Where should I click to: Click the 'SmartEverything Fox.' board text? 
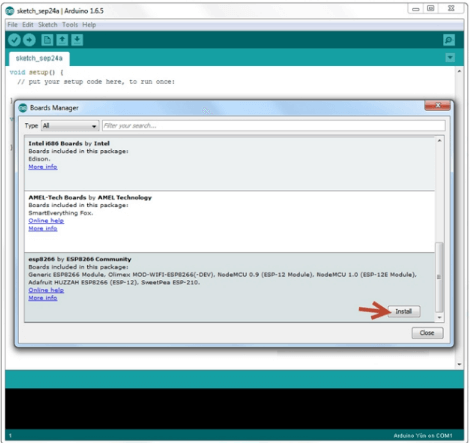click(61, 213)
